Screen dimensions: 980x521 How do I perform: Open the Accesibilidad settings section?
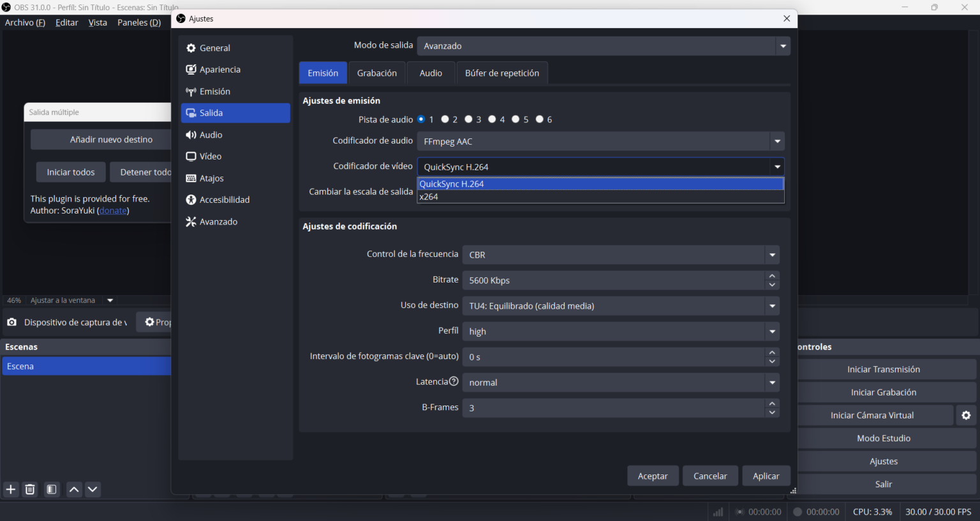point(224,200)
